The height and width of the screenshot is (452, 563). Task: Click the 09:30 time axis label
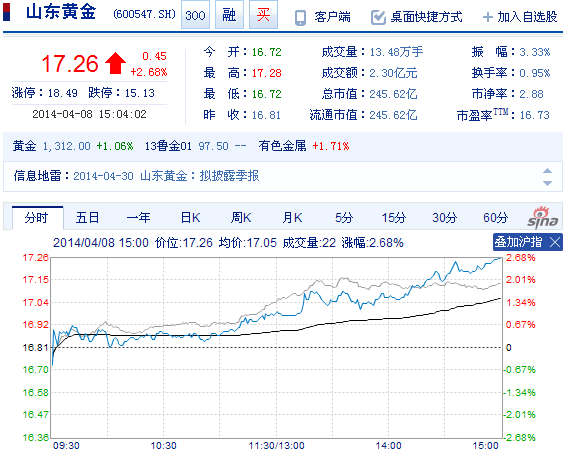[x=66, y=446]
